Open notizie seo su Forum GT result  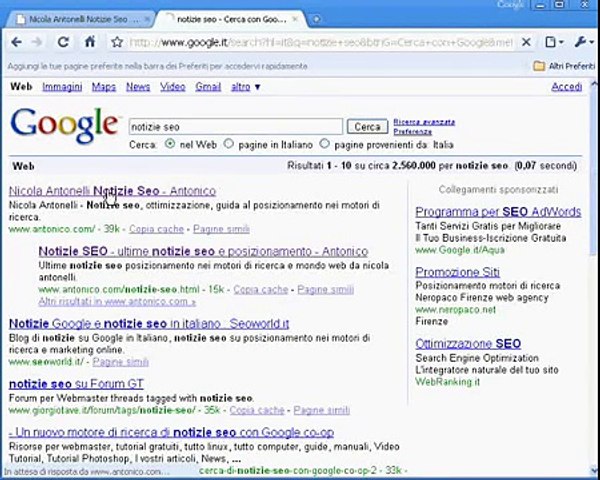pyautogui.click(x=76, y=384)
